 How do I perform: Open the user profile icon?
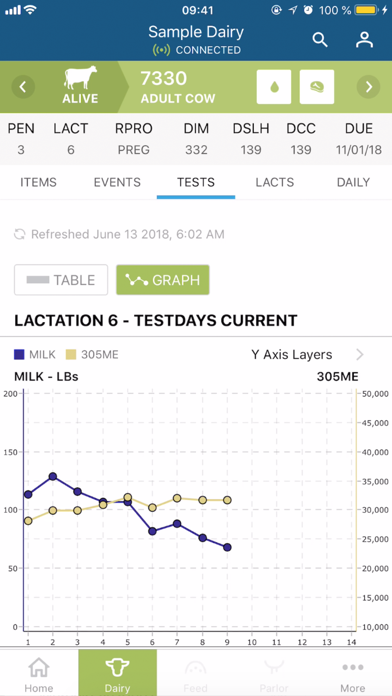click(364, 40)
